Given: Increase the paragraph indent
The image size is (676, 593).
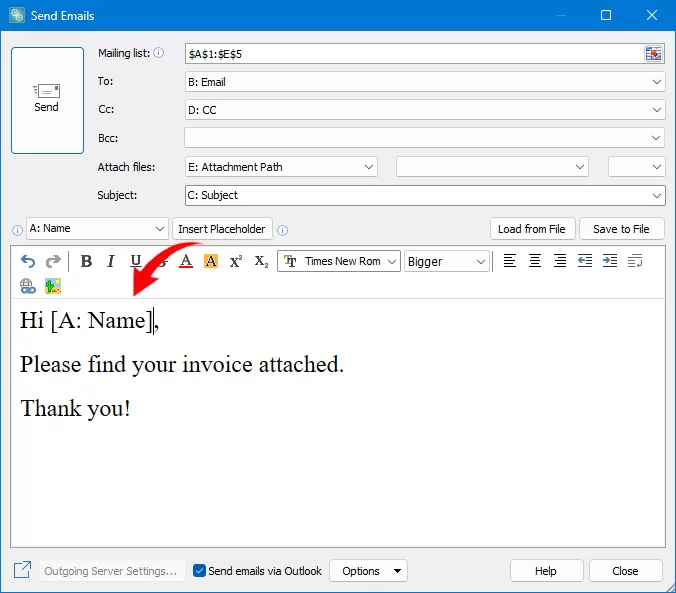Looking at the screenshot, I should click(610, 261).
